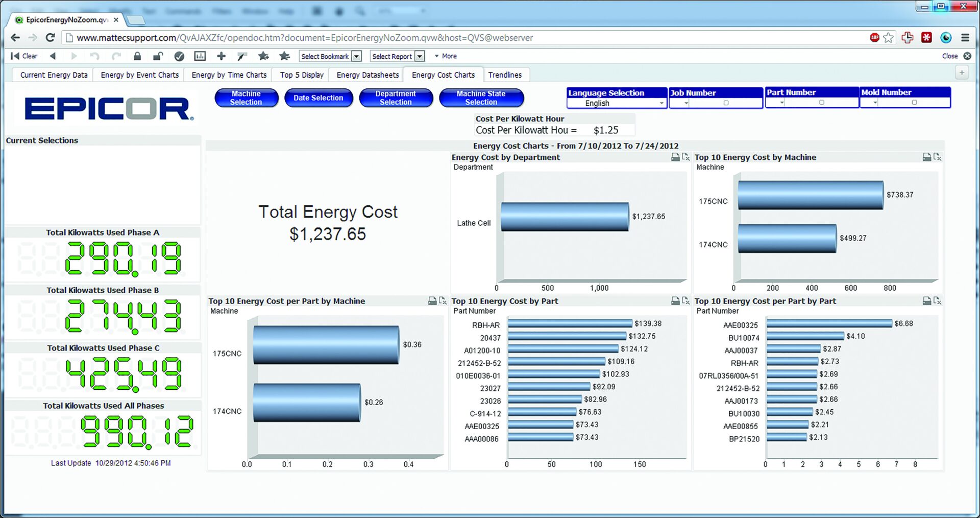The height and width of the screenshot is (518, 980).
Task: Redo the layout change
Action: pos(116,56)
